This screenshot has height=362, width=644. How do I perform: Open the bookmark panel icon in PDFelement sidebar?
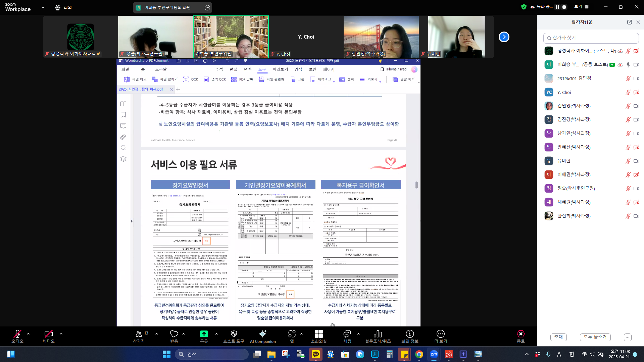123,115
